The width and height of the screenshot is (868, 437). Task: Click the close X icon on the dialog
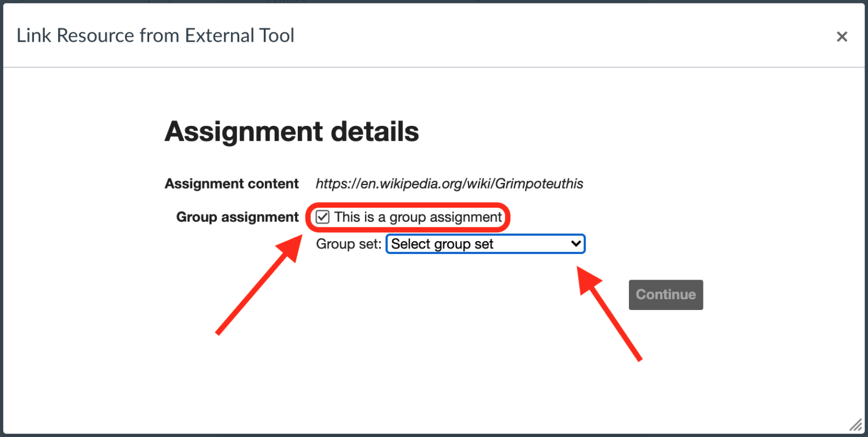[842, 36]
